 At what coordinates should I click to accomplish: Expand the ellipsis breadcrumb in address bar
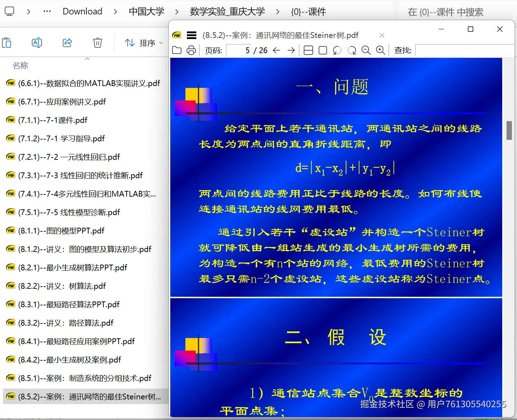click(47, 11)
